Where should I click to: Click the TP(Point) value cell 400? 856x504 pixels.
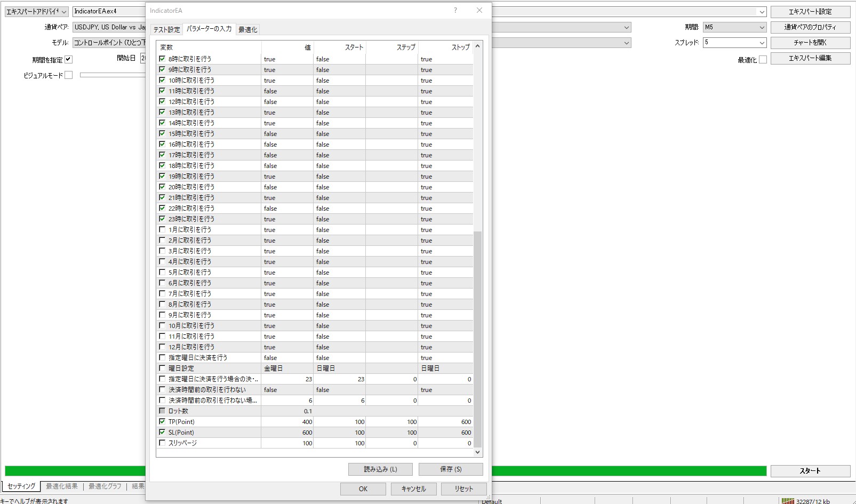[x=287, y=422]
